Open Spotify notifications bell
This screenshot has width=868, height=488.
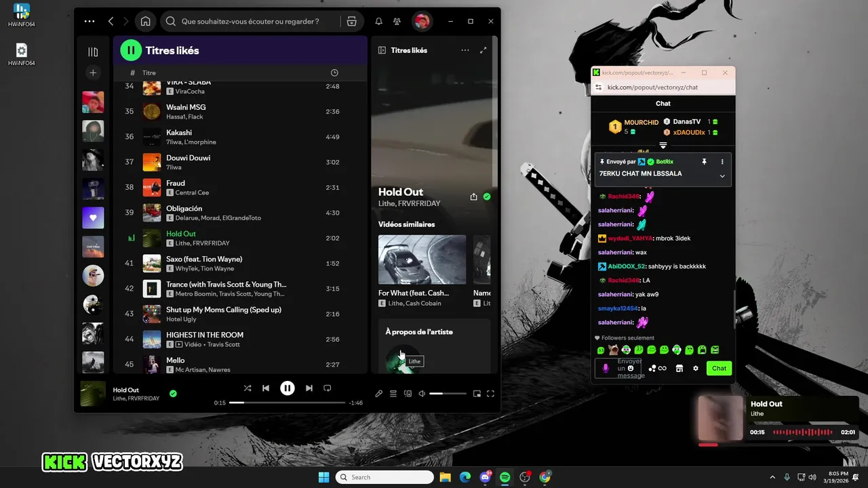click(379, 21)
